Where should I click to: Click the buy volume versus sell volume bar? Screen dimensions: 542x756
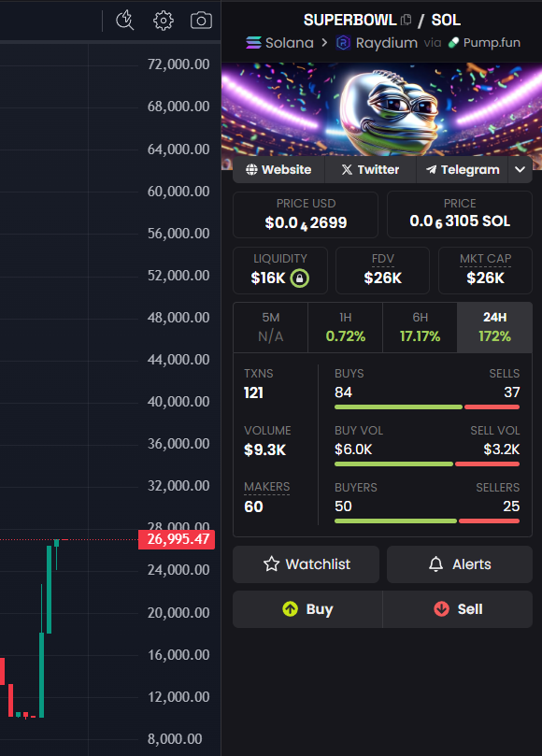click(x=427, y=464)
